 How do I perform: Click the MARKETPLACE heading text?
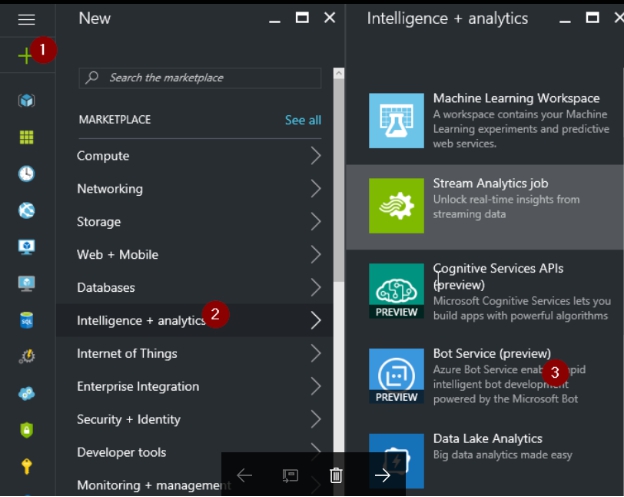pos(115,120)
